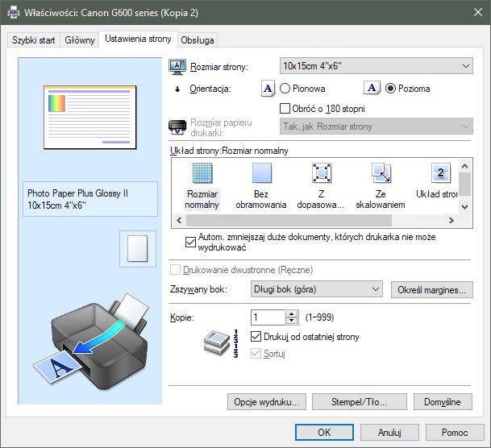Choose the Bez obramowania layout icon

[x=262, y=172]
